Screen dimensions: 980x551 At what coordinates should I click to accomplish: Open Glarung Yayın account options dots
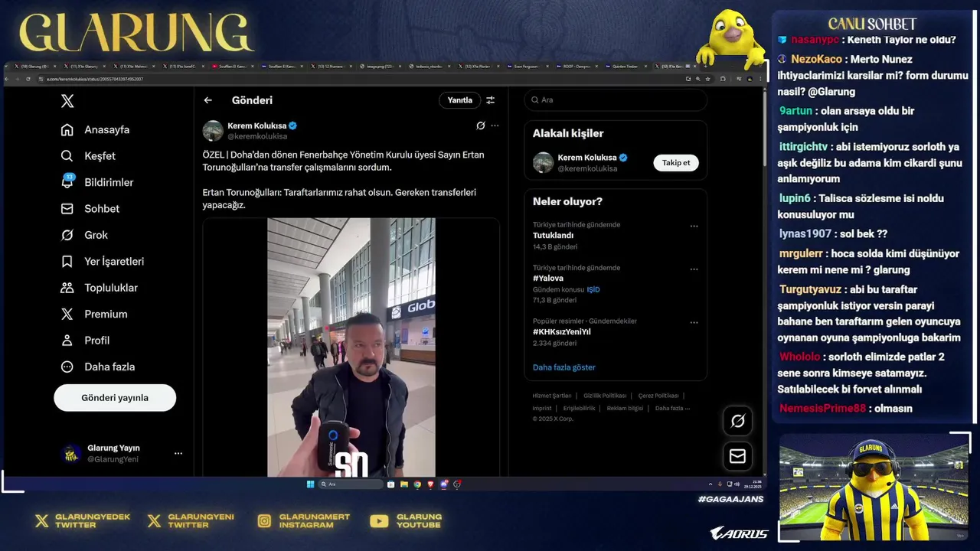point(178,454)
